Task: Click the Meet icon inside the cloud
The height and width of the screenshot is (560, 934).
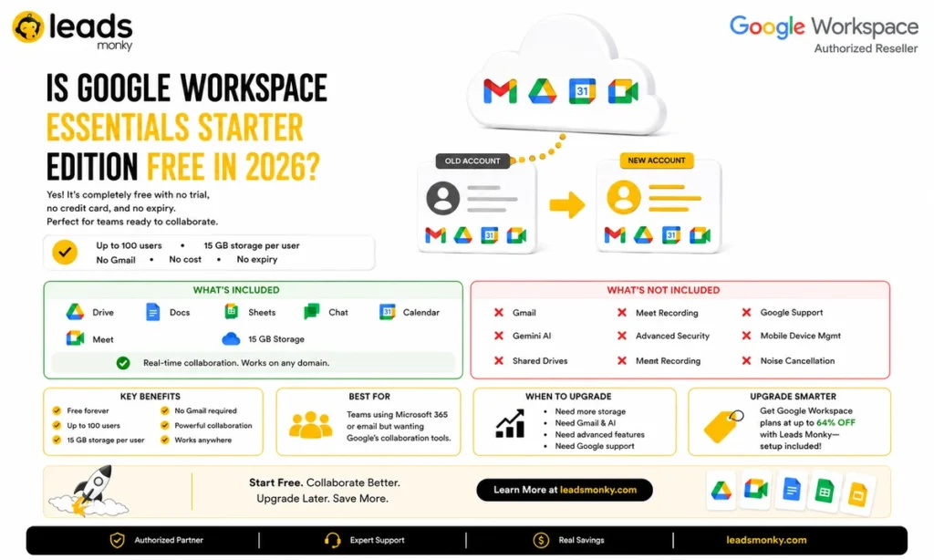Action: (x=623, y=92)
